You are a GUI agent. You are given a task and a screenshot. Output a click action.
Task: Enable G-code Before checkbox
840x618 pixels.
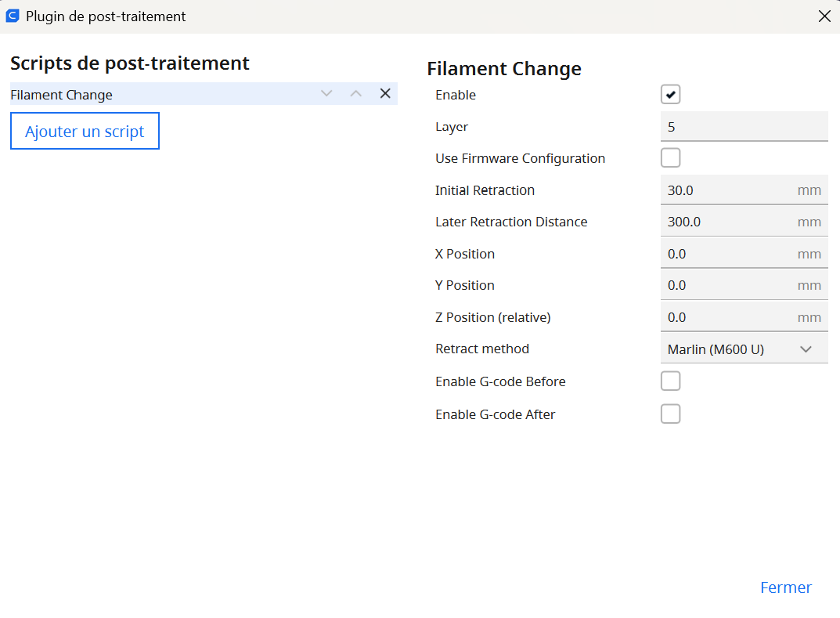point(670,381)
